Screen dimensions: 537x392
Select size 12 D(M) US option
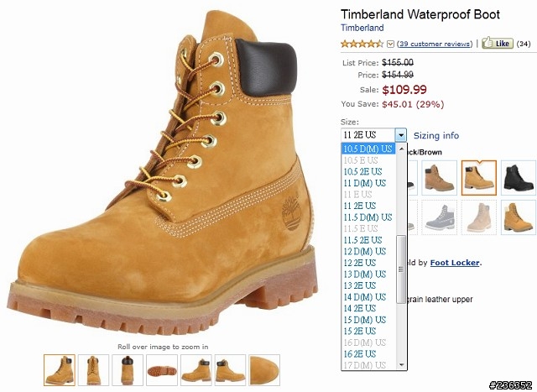(365, 251)
